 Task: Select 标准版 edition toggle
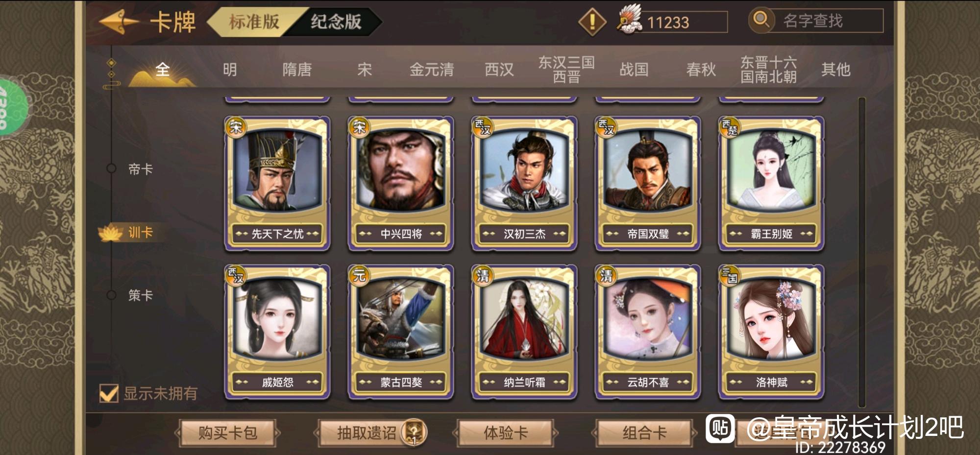click(254, 22)
